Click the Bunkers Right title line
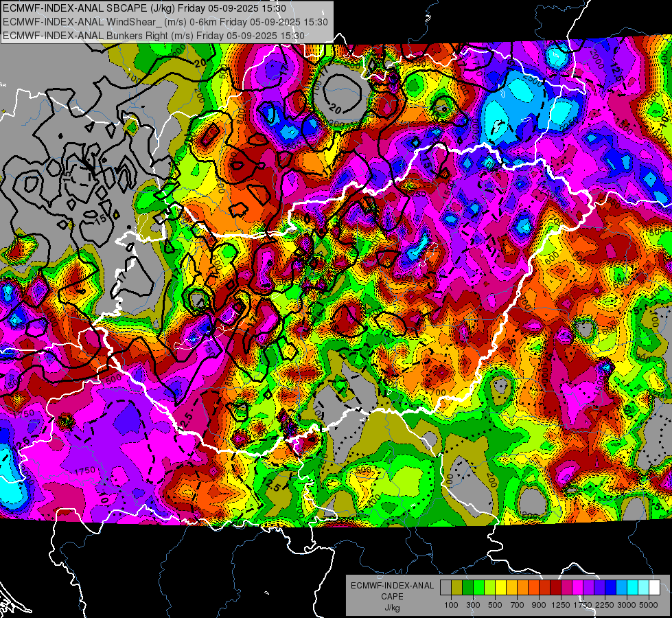This screenshot has width=672, height=618. click(154, 36)
